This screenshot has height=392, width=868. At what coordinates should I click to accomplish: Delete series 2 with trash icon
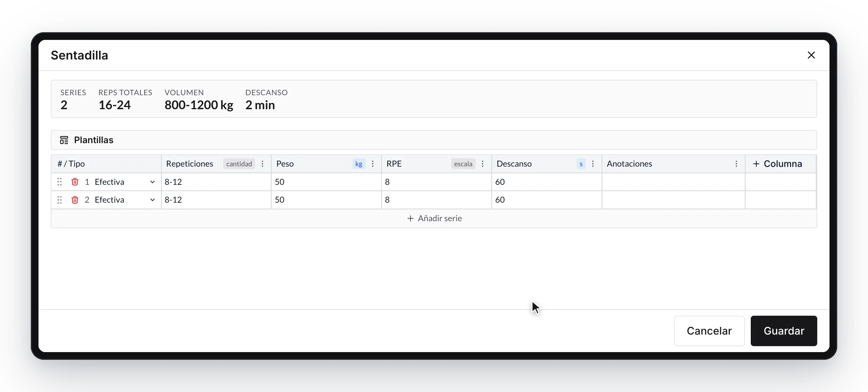point(75,199)
